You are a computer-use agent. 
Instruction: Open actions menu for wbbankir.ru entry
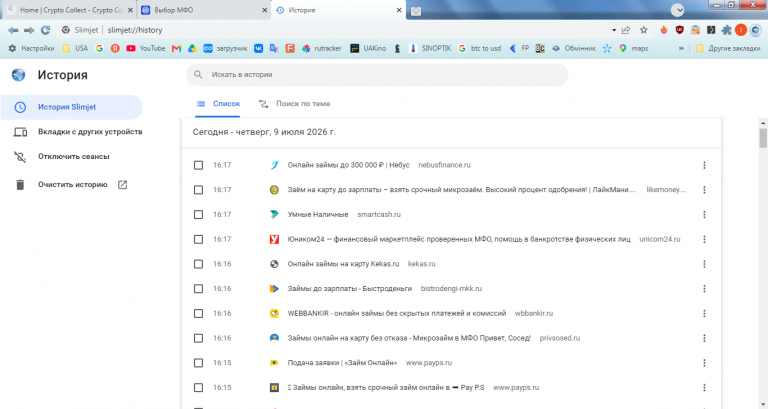click(x=704, y=313)
